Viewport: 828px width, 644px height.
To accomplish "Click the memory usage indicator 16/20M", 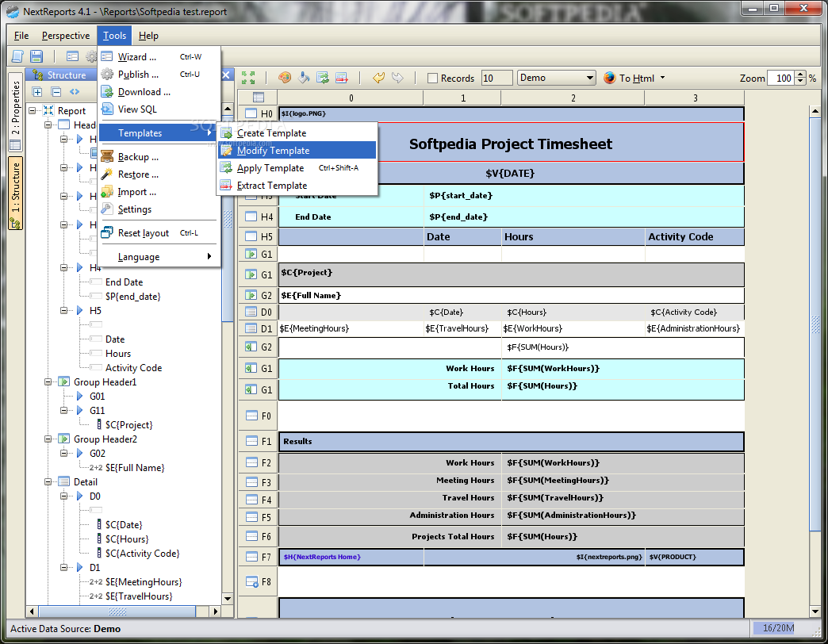I will click(x=778, y=628).
